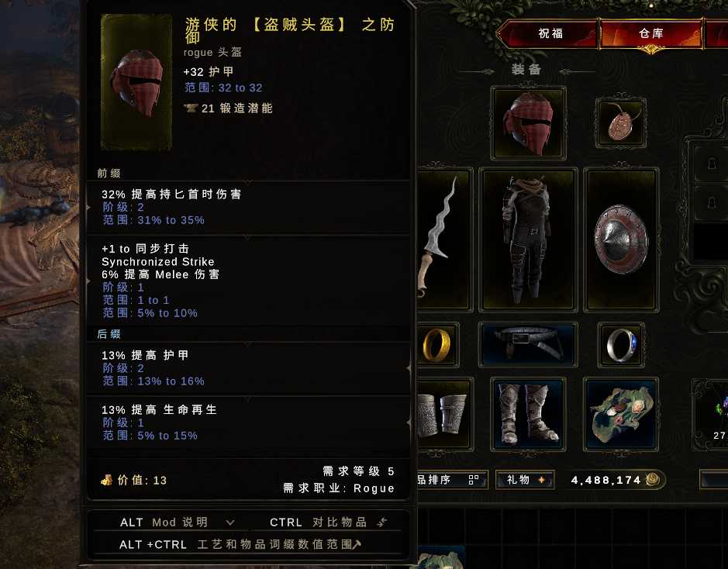Click the item sort 排序 button
Image resolution: width=728 pixels, height=569 pixels.
click(450, 479)
